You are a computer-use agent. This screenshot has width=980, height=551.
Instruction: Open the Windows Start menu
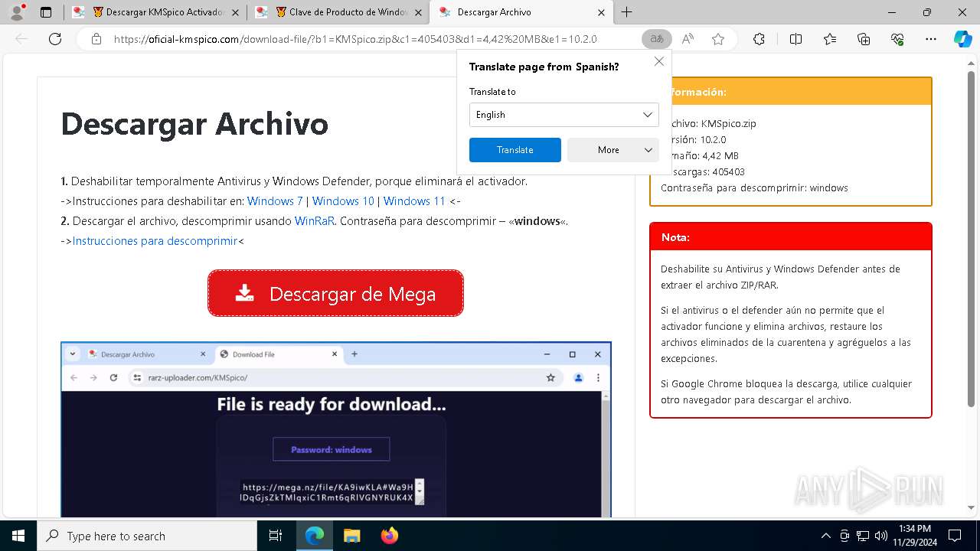(18, 536)
